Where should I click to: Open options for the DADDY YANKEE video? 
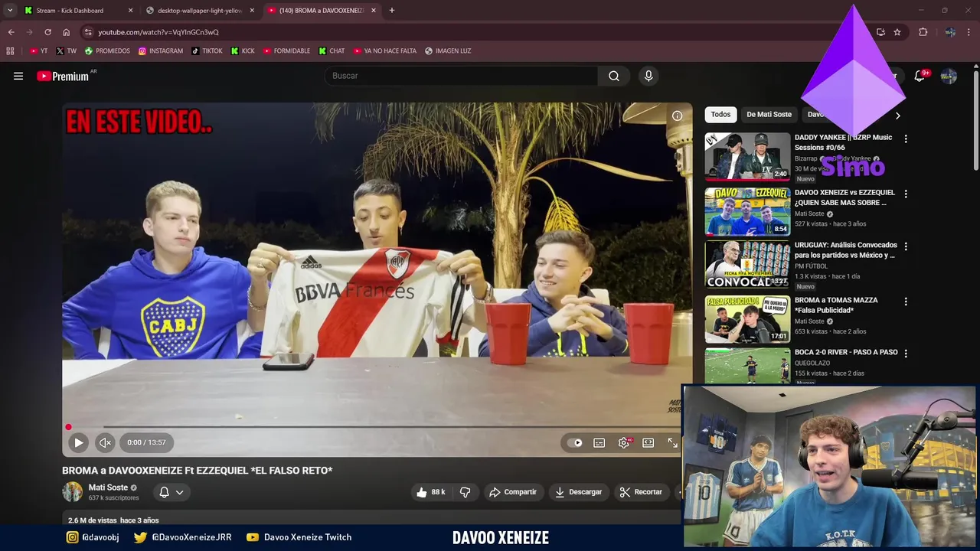[906, 139]
